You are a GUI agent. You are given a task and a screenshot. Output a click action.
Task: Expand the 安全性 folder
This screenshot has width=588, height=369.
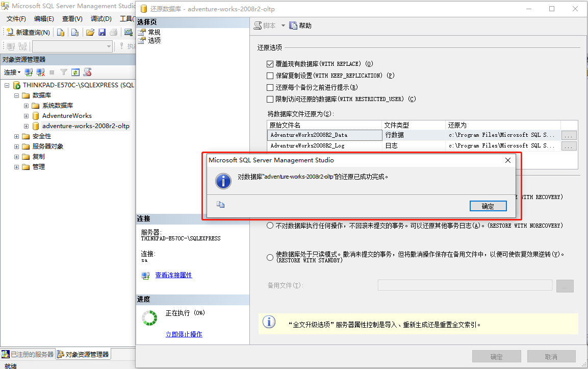(16, 136)
